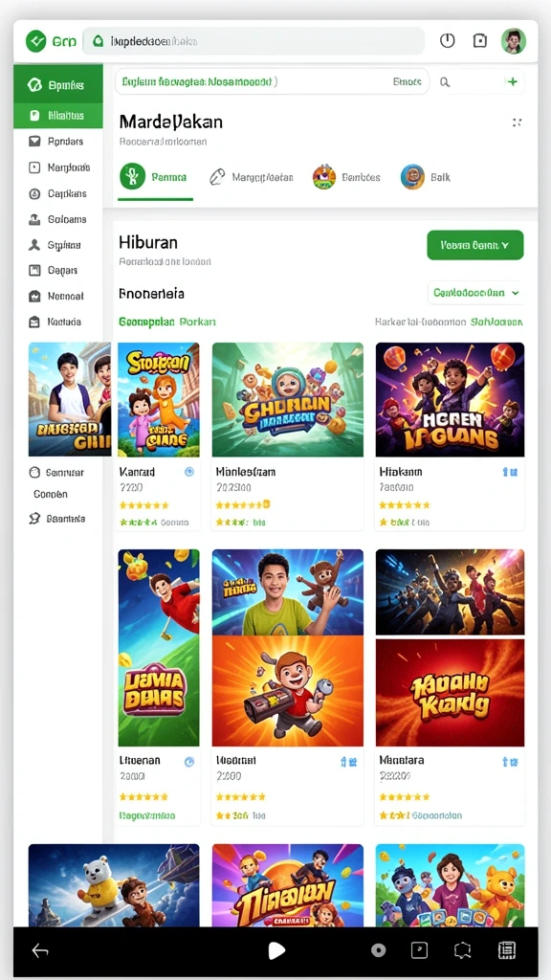
Task: Click the square icon next to Manplaris
Action: pyautogui.click(x=35, y=167)
